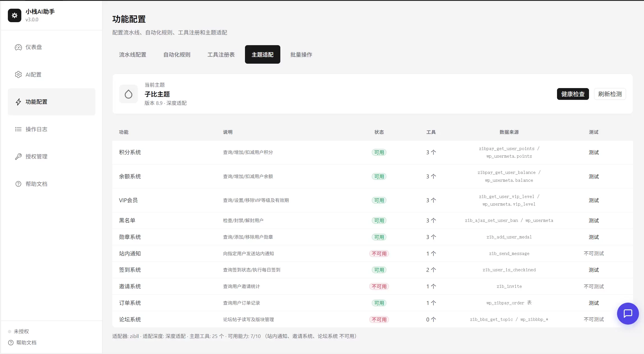Switch to the 自动化规则 tab
Viewport: 644px width, 354px height.
(x=177, y=54)
